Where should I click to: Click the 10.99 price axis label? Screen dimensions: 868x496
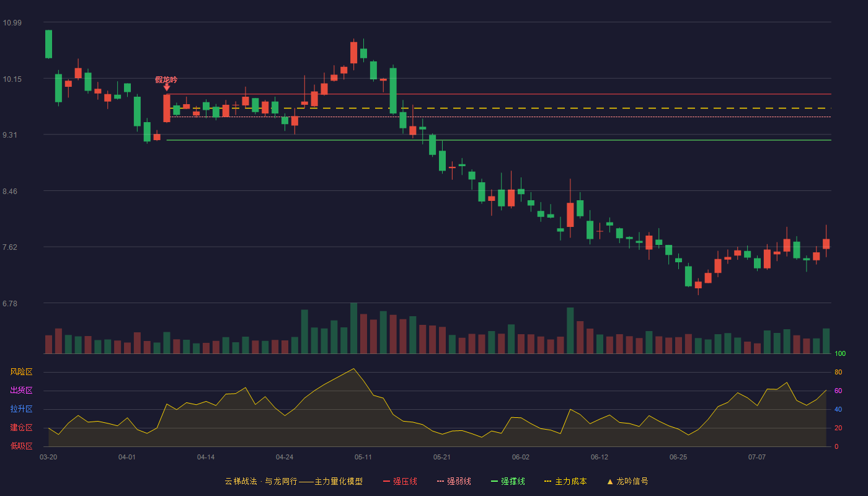tap(12, 23)
